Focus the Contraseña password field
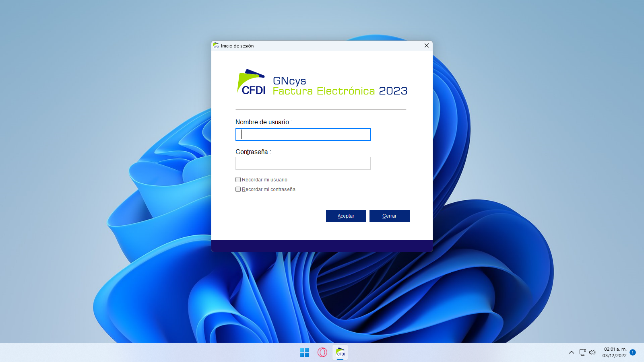This screenshot has height=362, width=644. coord(303,163)
